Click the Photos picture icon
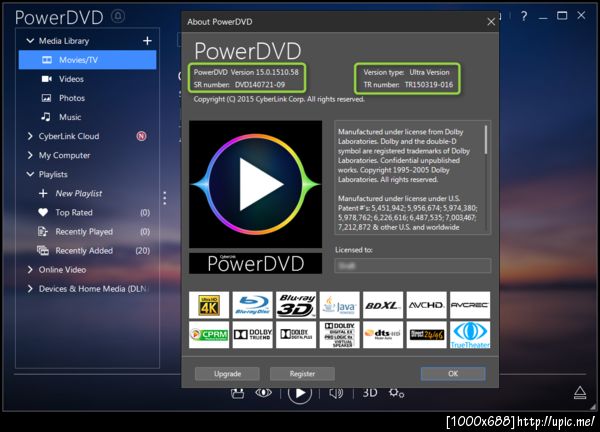The width and height of the screenshot is (600, 432). pyautogui.click(x=46, y=98)
